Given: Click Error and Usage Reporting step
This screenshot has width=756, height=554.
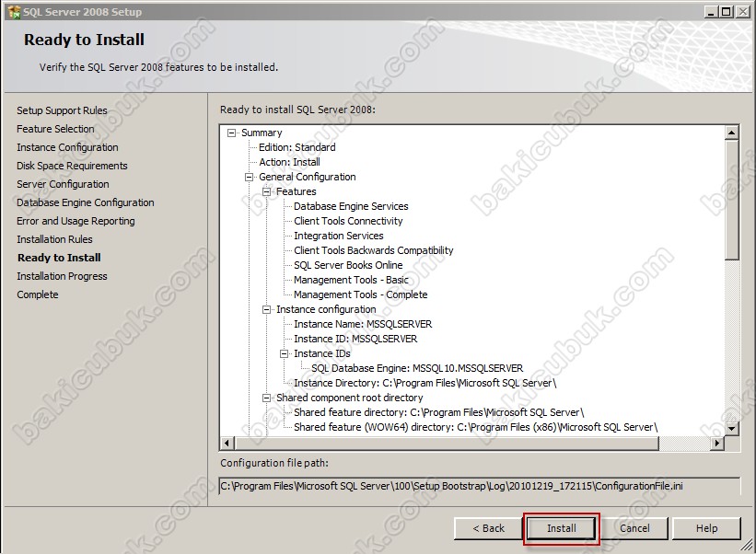Looking at the screenshot, I should point(76,221).
